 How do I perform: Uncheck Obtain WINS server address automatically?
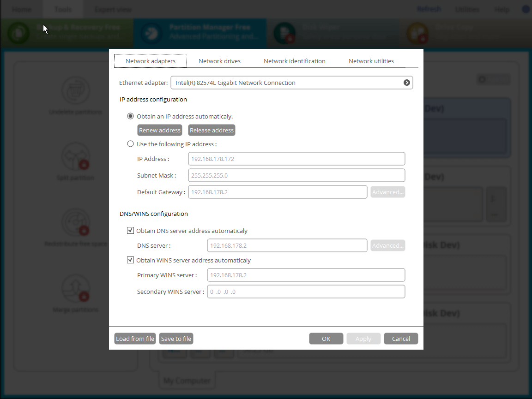131,260
